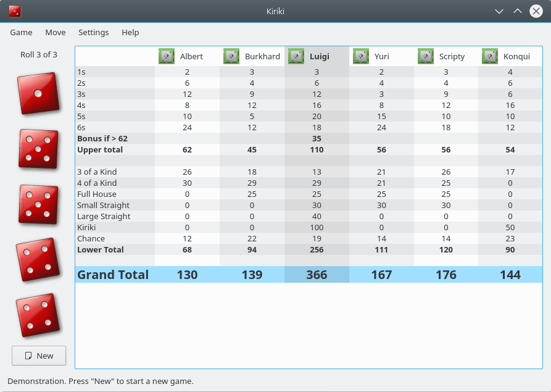Click Konqui's player icon

490,56
